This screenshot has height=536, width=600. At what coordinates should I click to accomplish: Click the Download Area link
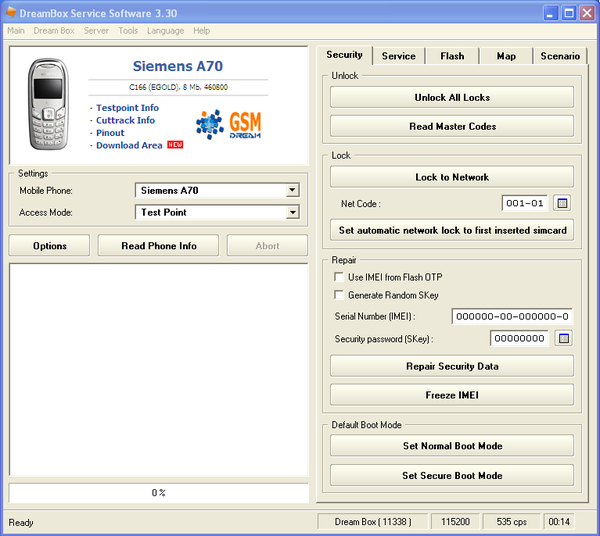tap(129, 146)
